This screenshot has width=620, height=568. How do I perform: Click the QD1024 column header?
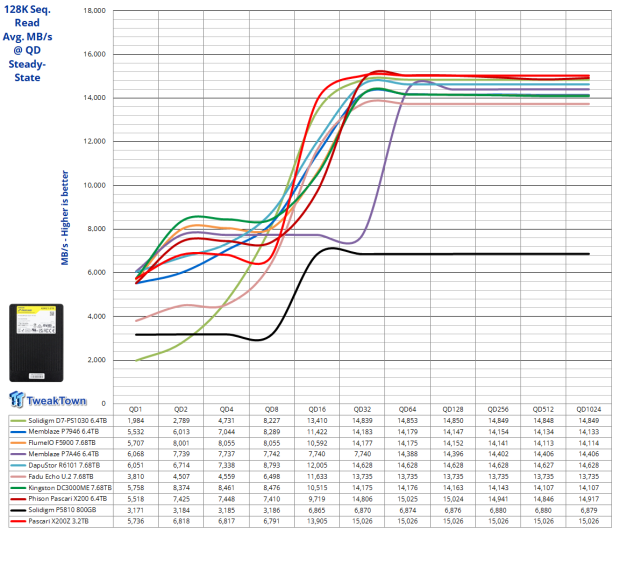588,409
